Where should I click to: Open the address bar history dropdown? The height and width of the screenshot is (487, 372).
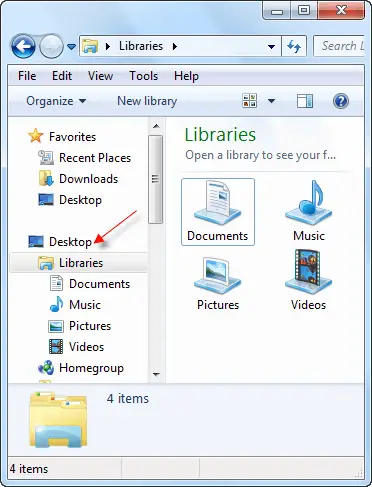(x=272, y=47)
